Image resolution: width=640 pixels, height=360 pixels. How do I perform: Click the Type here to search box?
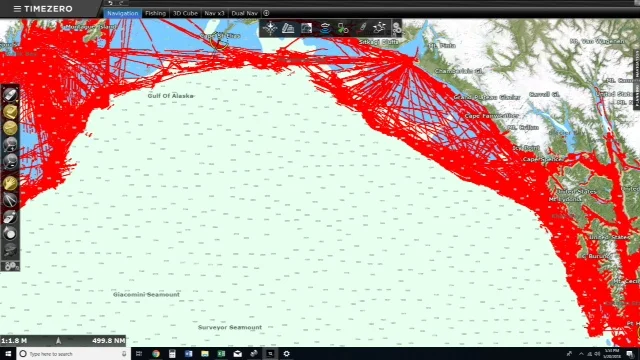(x=73, y=354)
